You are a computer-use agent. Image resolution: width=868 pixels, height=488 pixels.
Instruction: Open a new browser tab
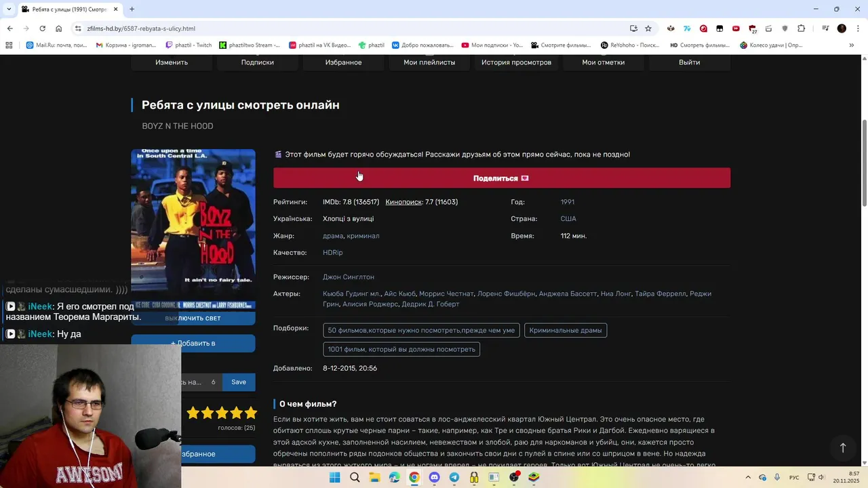[132, 9]
